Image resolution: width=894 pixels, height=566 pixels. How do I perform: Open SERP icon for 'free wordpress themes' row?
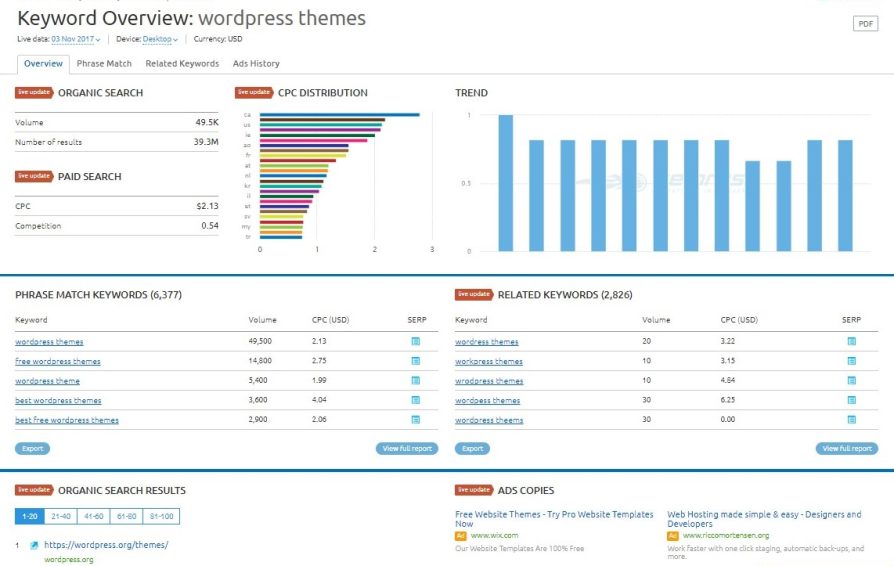tap(415, 361)
